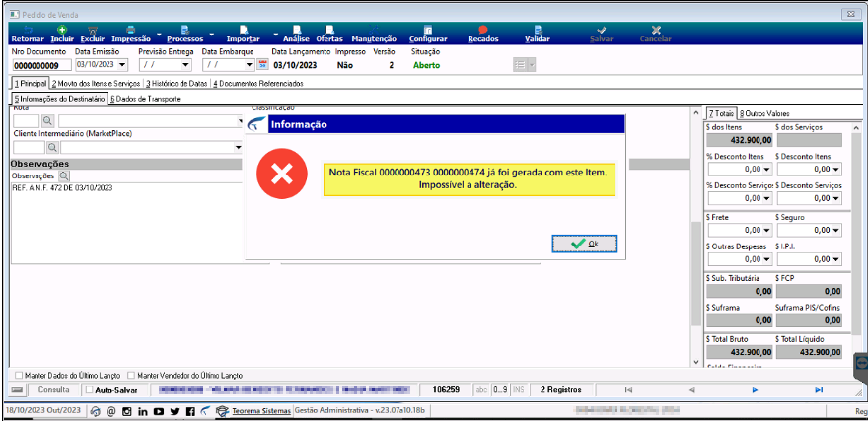Enable Manter Dados do Último Lançto checkbox
Screen dimensions: 868x421
19,375
